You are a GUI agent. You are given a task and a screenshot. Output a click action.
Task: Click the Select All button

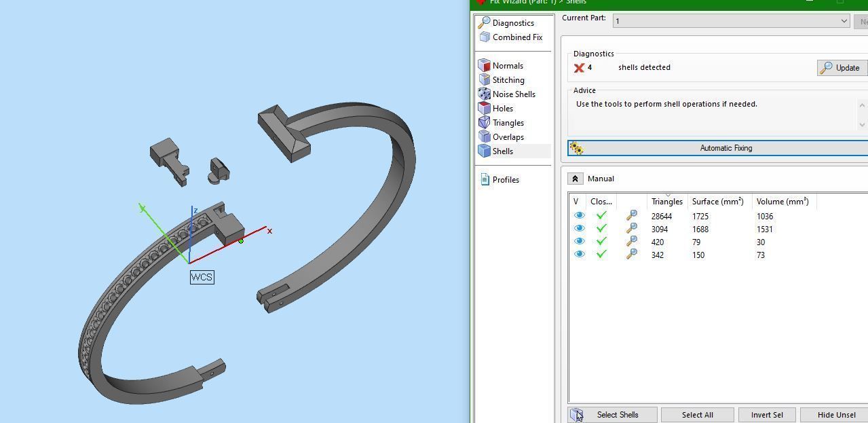point(698,415)
